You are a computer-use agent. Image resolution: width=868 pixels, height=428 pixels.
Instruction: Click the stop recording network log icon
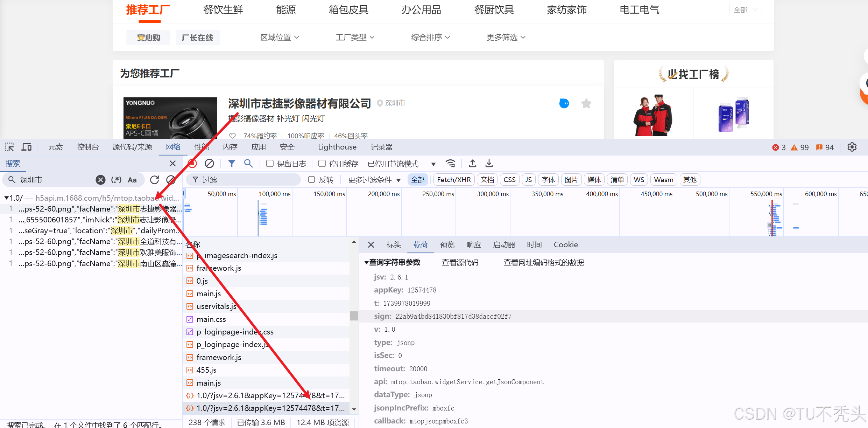coord(192,164)
